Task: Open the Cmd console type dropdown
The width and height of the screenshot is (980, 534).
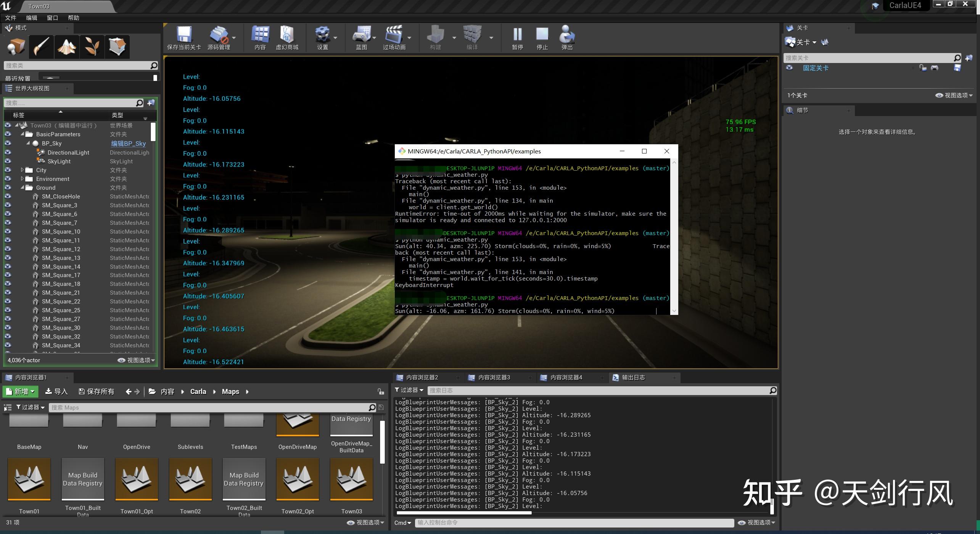Action: click(403, 523)
